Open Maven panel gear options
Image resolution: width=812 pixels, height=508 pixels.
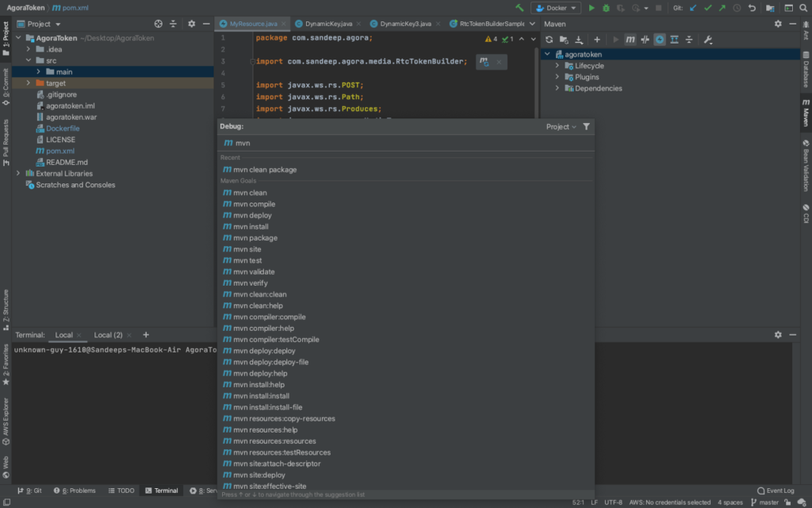[x=778, y=24]
